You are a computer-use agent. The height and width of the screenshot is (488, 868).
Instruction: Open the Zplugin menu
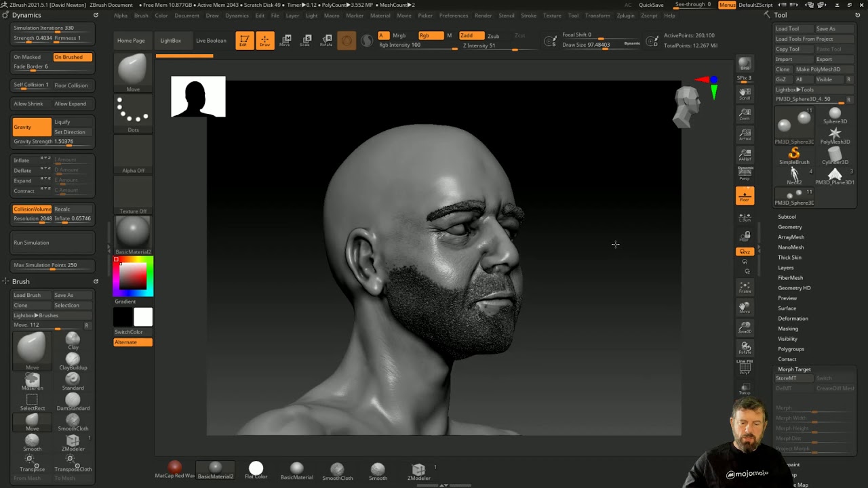(x=625, y=16)
